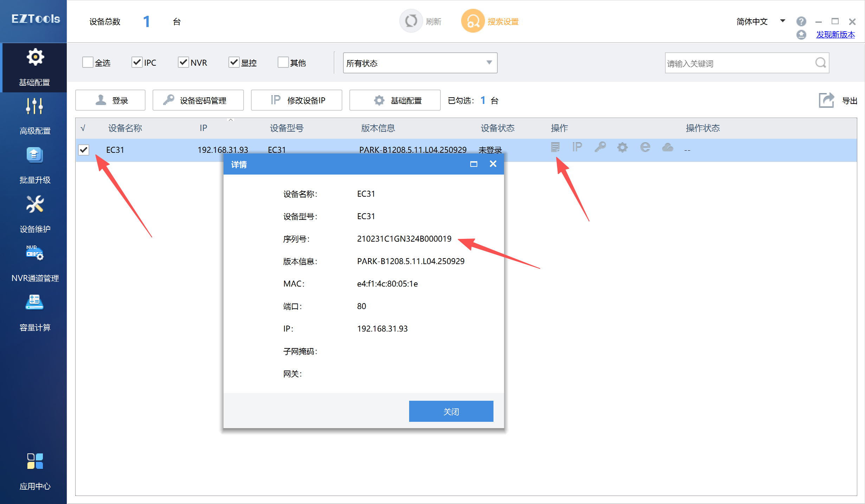Enable the 其他 filter checkbox
The image size is (865, 504).
click(x=283, y=62)
